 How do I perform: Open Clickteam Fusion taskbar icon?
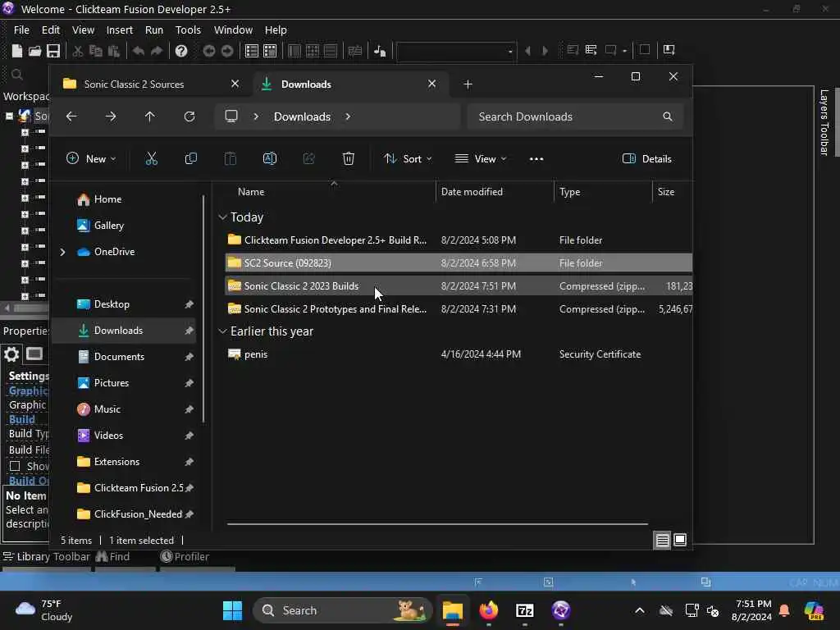coord(561,610)
